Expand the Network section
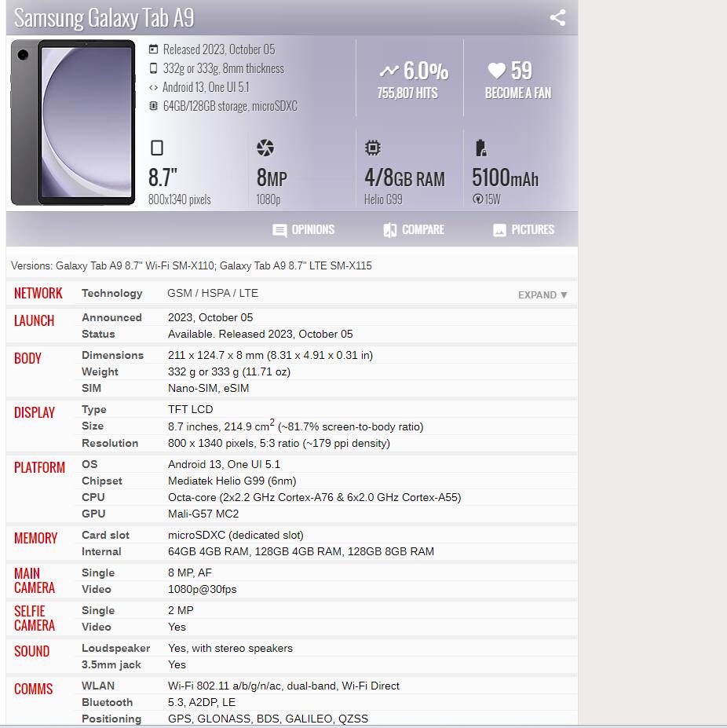Screen dimensions: 727x728 tap(543, 294)
